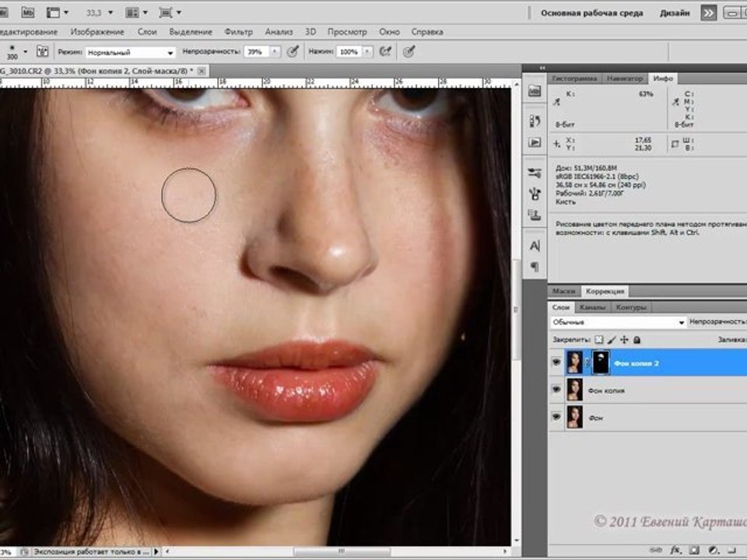
Task: Click the lock all icon in Layers
Action: tap(637, 340)
